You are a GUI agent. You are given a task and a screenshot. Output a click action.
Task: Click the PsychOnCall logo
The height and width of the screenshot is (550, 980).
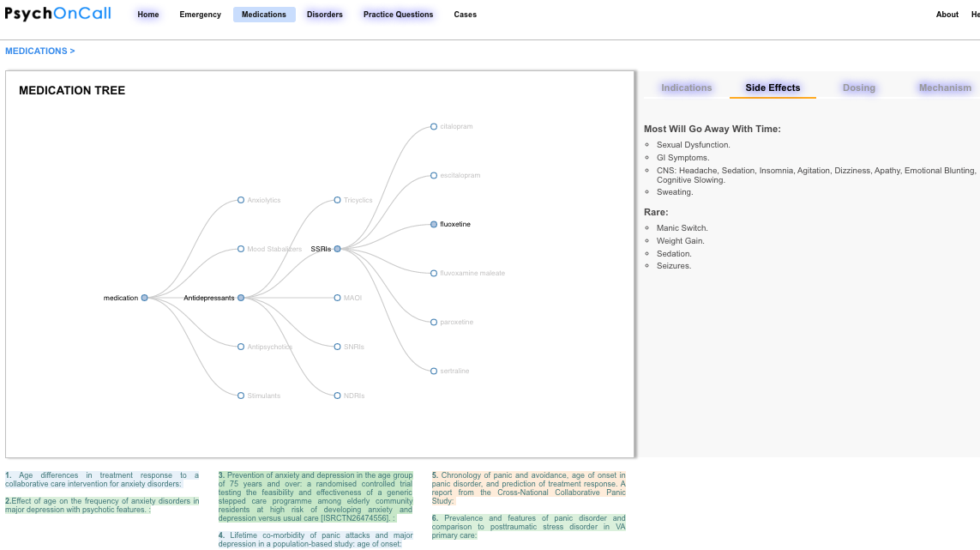pos(57,15)
